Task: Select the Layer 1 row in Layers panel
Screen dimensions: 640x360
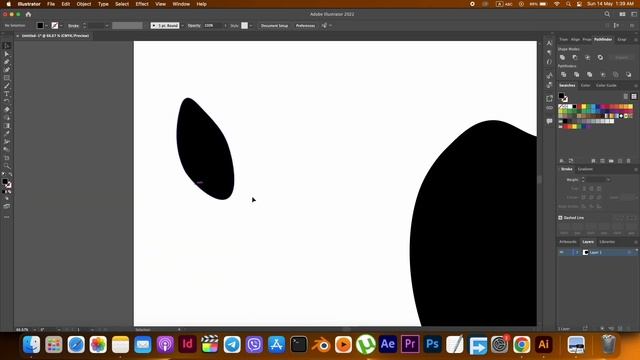Action: 598,253
